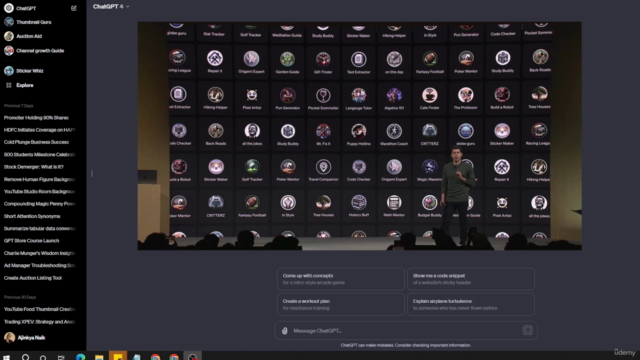The height and width of the screenshot is (360, 640).
Task: Open the ChatGPT 4 model dropdown
Action: [111, 7]
